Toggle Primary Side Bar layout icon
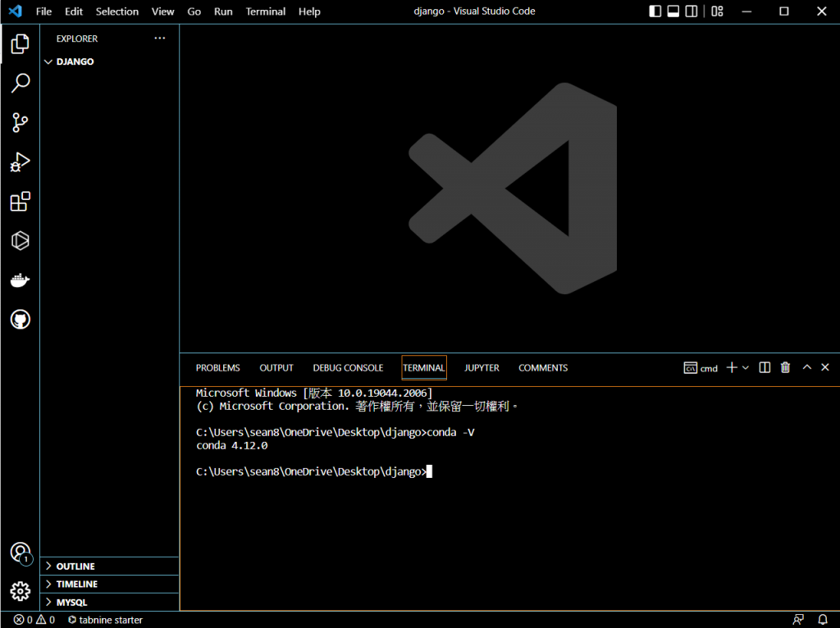Screen dimensions: 840x628 [x=655, y=11]
